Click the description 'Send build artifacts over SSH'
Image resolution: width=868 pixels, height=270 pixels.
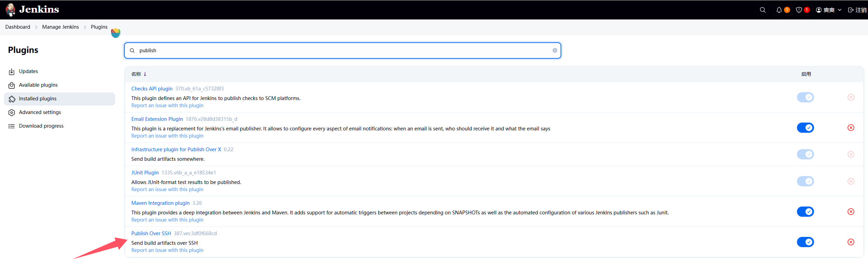165,243
